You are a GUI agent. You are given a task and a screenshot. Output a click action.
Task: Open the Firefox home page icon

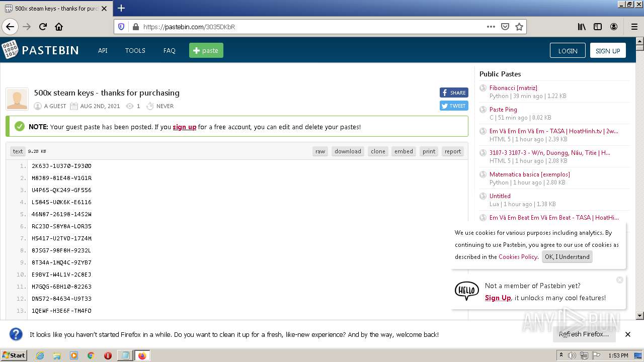(59, 27)
